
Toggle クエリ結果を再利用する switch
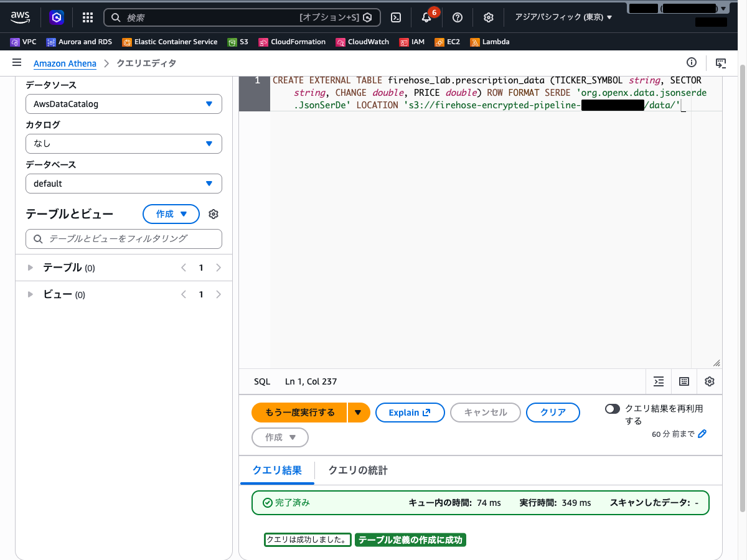pos(613,409)
